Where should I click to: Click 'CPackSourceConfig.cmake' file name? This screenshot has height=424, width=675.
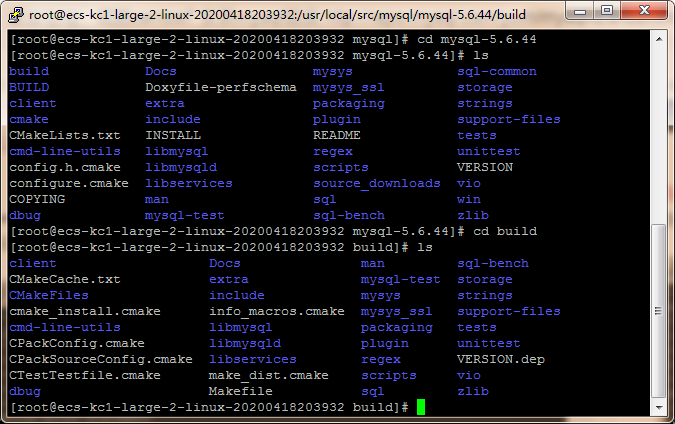[101, 359]
